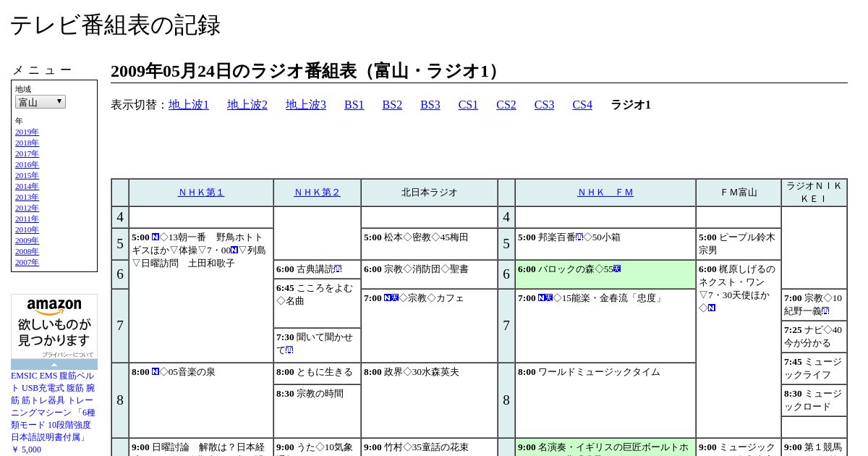This screenshot has width=868, height=456.
Task: Click the 7:25 ナビ◇40今が分かる program
Action: [x=814, y=337]
